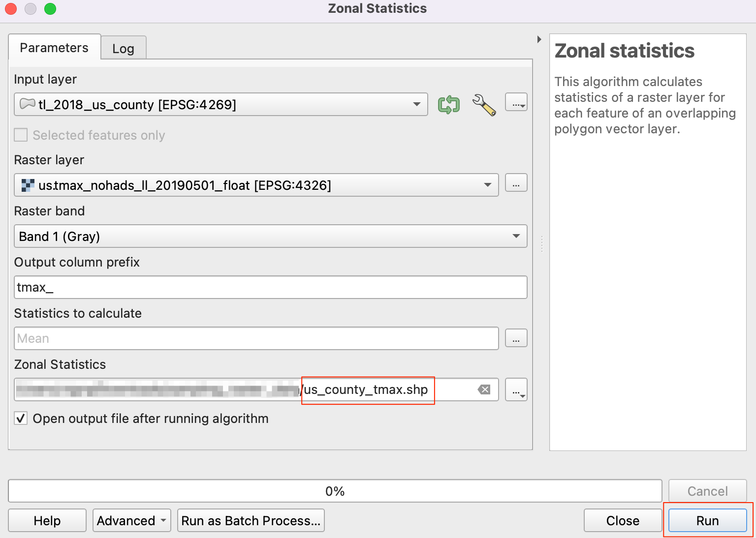This screenshot has width=756, height=538.
Task: Click Run as Batch Process button
Action: [x=251, y=521]
